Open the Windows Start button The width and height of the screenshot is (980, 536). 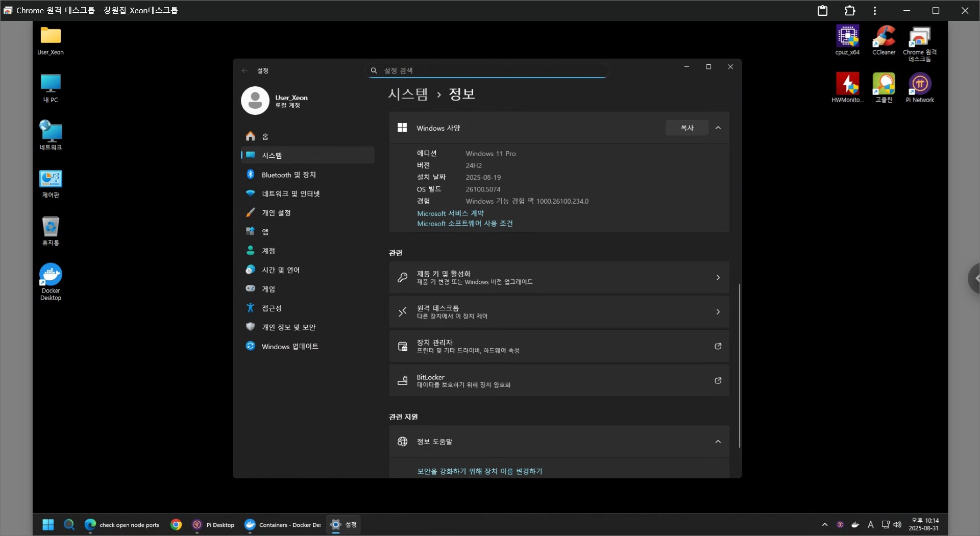pos(48,524)
